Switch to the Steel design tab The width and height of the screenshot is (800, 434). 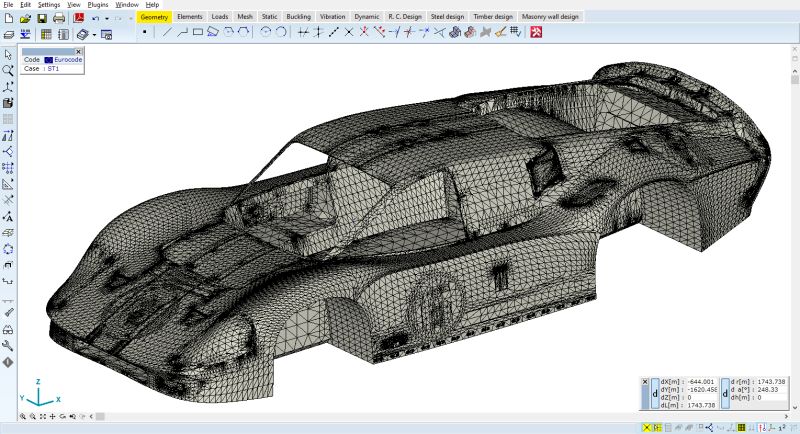(x=447, y=17)
